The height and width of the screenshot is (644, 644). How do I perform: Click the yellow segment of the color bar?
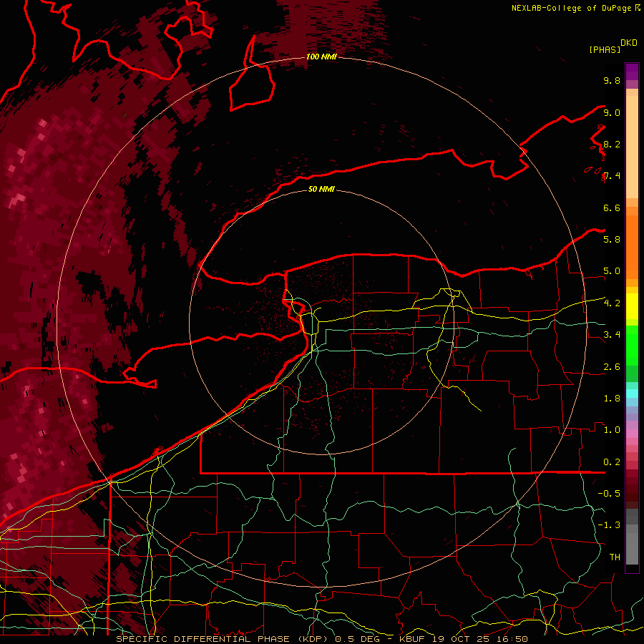tap(632, 306)
